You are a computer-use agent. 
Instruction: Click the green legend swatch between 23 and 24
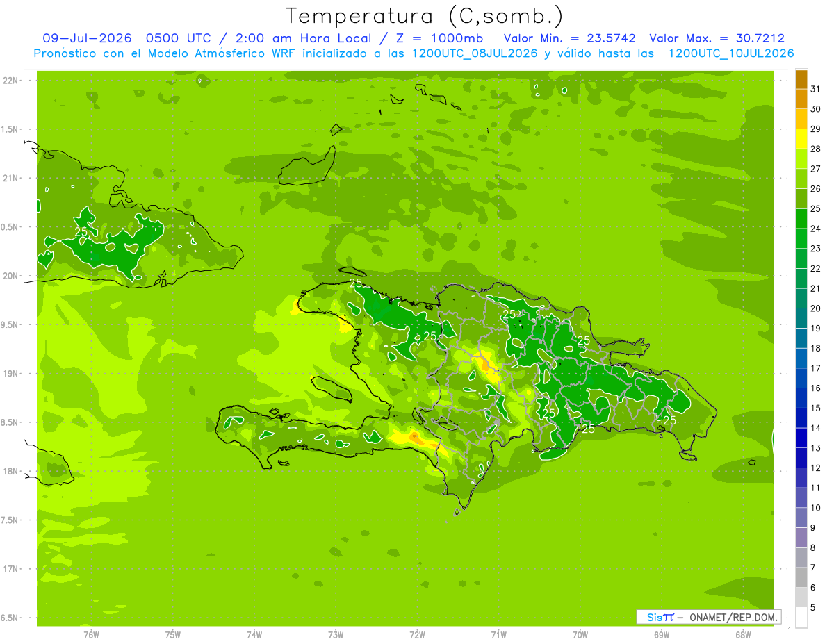click(x=801, y=238)
